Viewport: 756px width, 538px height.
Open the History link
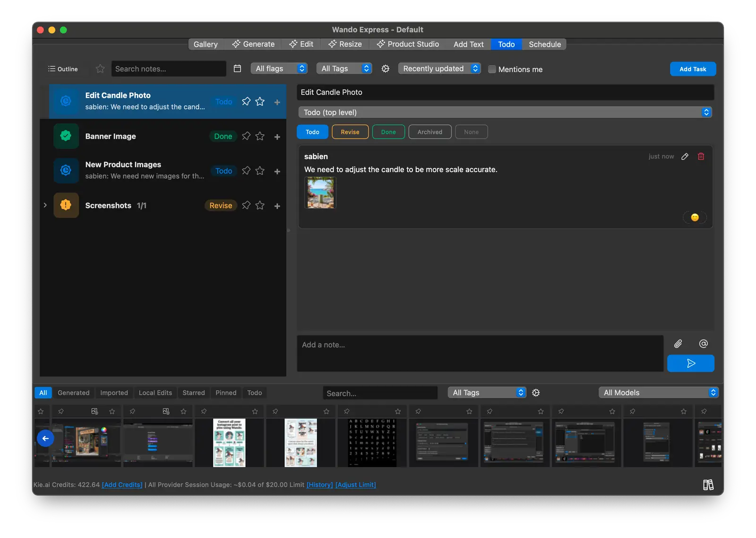click(x=319, y=485)
